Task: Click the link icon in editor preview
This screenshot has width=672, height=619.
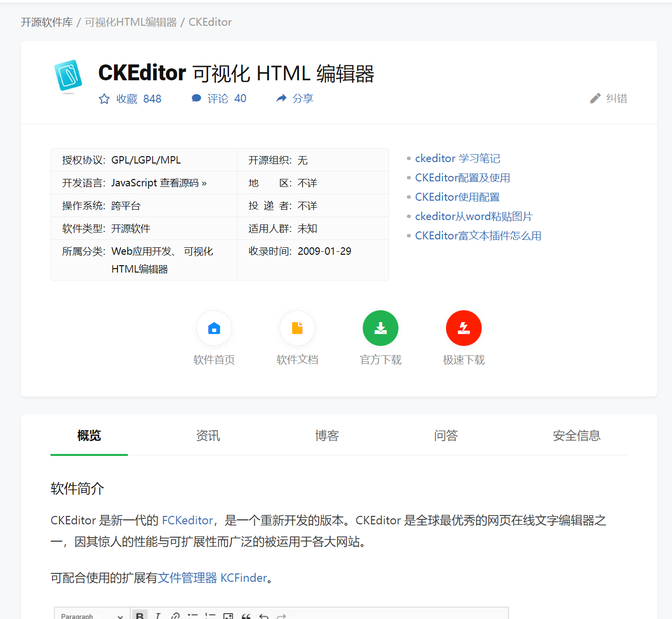Action: [x=175, y=616]
